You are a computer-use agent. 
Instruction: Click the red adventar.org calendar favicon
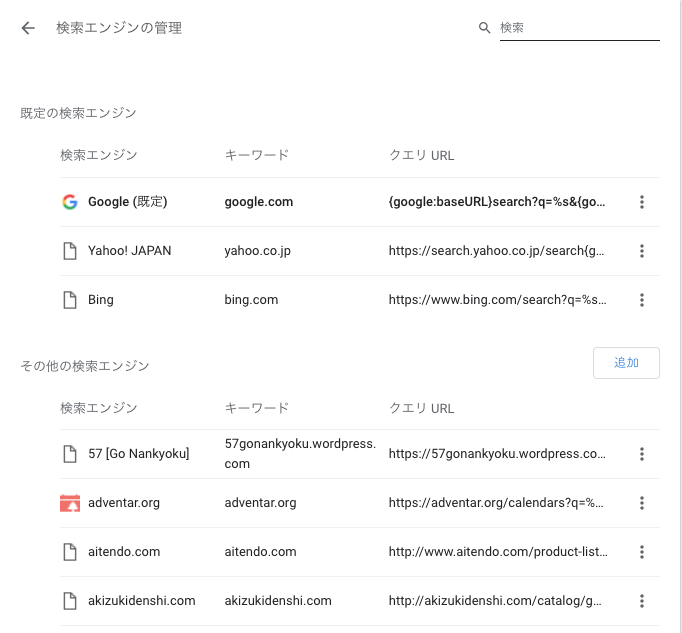pyautogui.click(x=70, y=503)
